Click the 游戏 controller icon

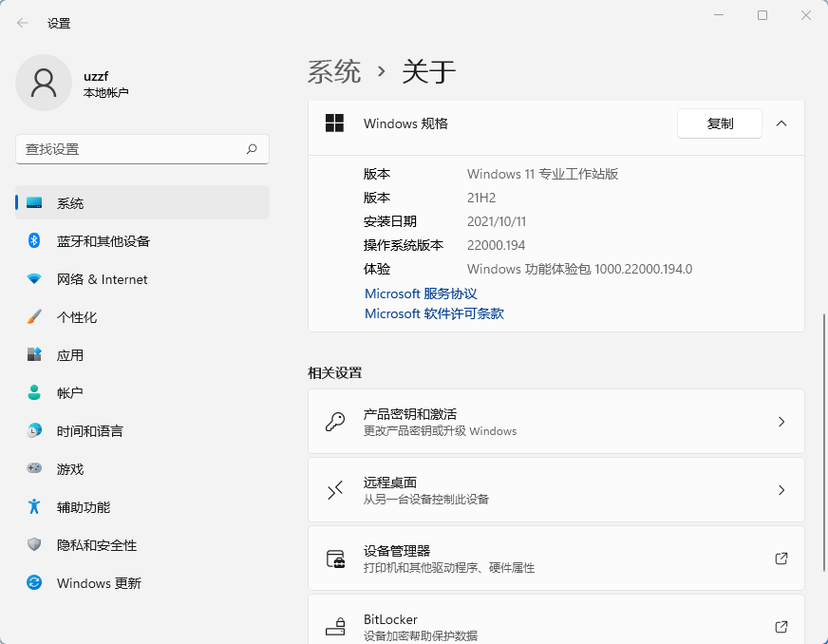pos(34,469)
